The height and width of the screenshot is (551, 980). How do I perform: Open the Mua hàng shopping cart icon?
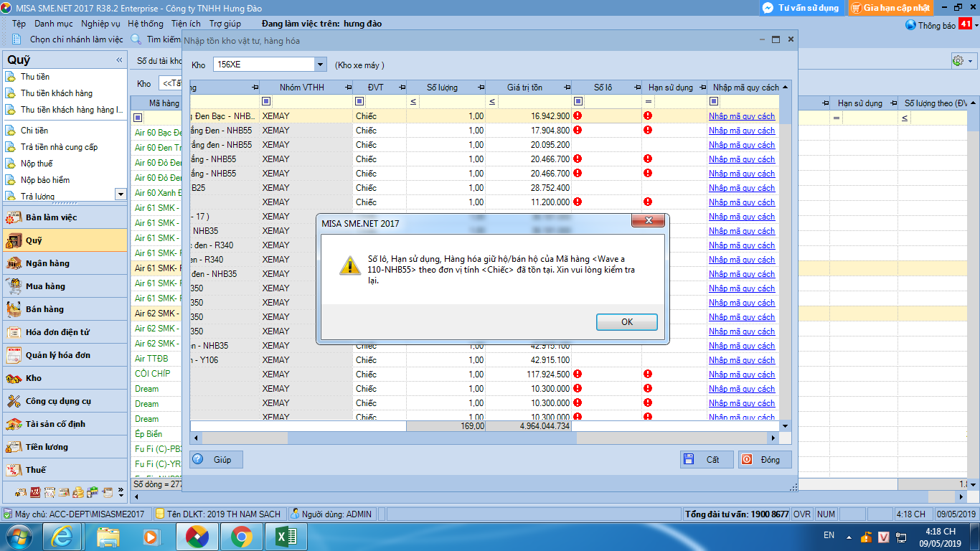(x=14, y=286)
